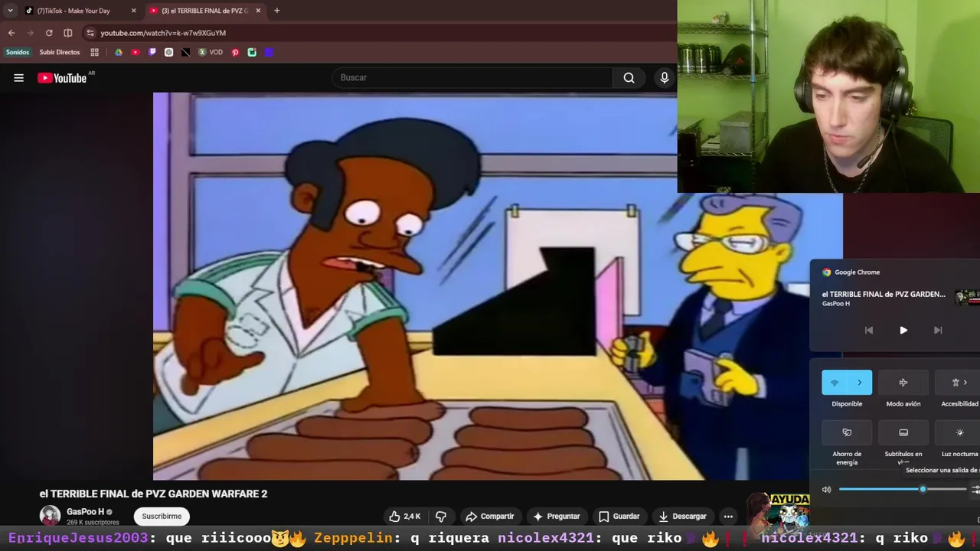Screen dimensions: 980x551
Task: Toggle Modo avión quick setting
Action: pyautogui.click(x=903, y=383)
